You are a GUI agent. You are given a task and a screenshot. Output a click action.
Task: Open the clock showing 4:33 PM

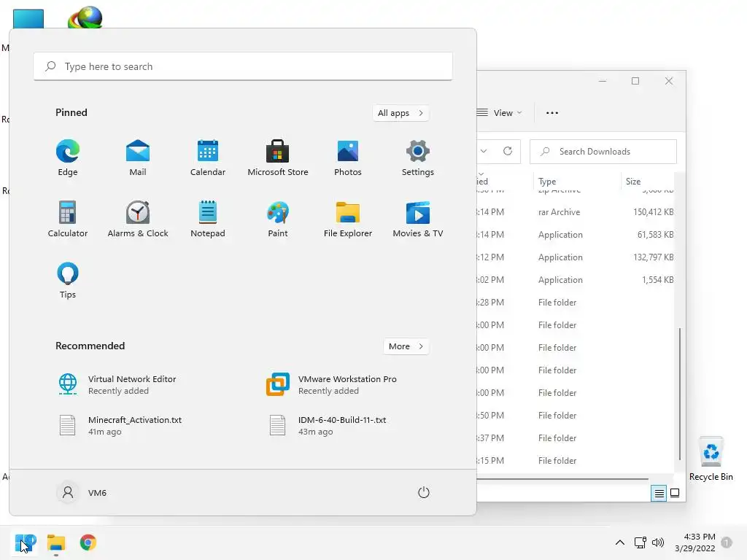[x=695, y=542]
